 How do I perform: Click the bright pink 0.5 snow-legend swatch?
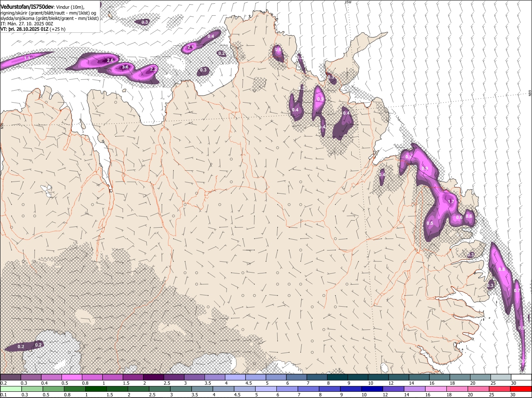coord(71,377)
